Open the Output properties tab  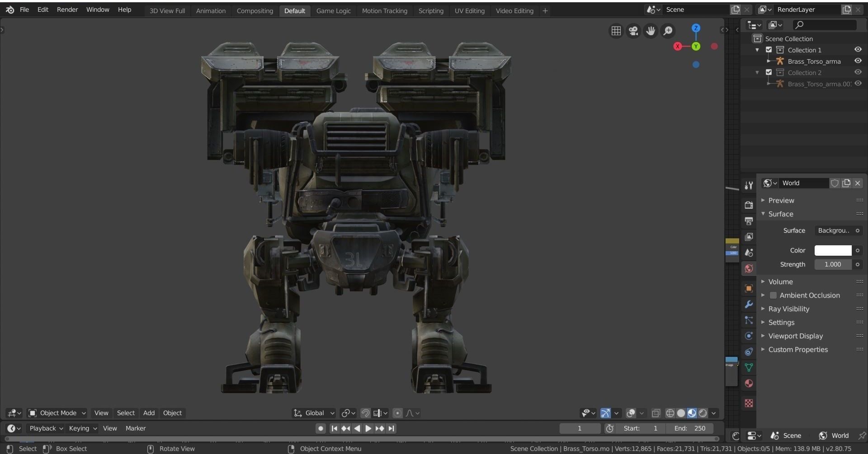click(x=749, y=221)
